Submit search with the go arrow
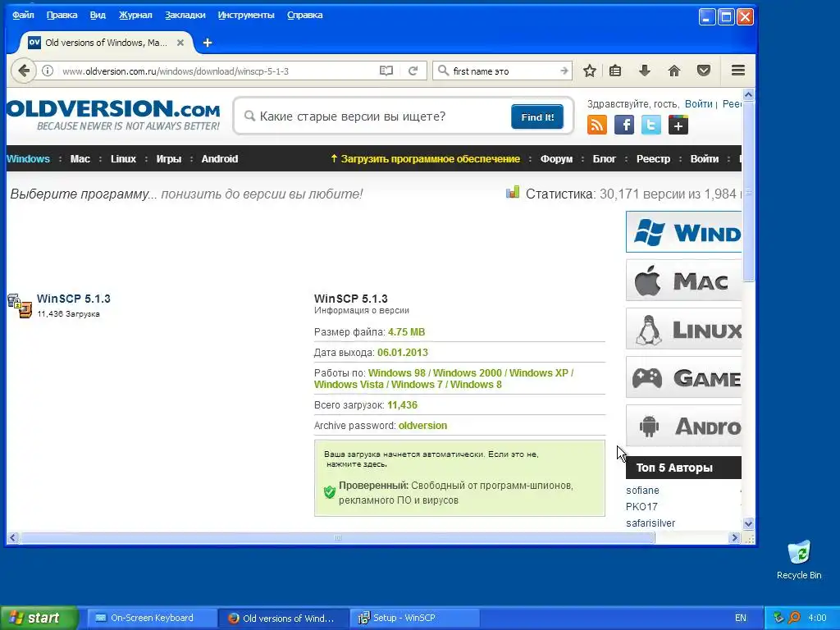 [564, 71]
